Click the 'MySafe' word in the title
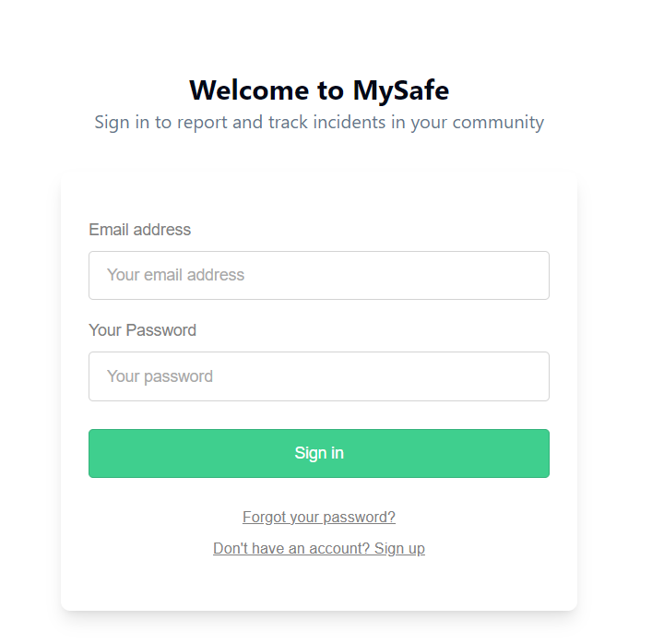The image size is (652, 644). tap(400, 90)
